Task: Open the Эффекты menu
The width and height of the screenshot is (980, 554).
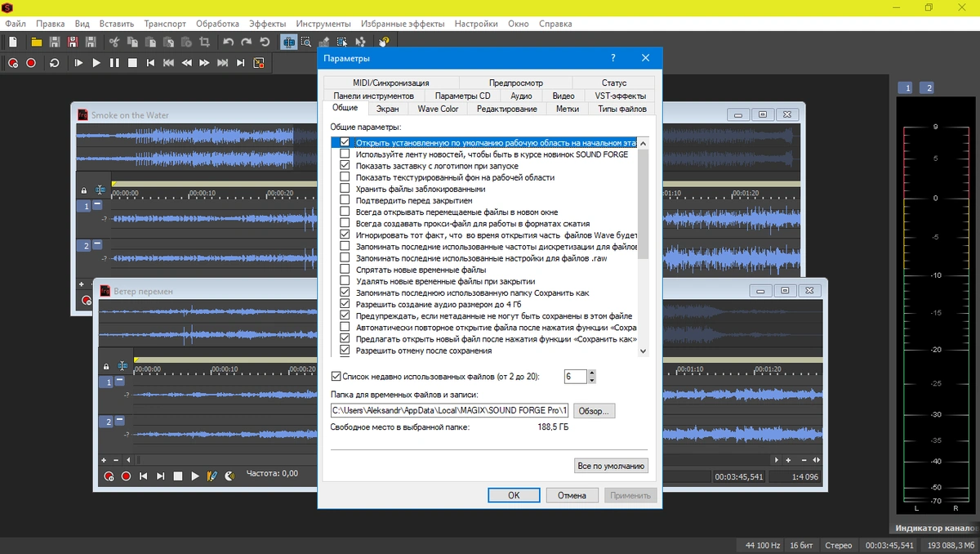Action: (x=268, y=24)
